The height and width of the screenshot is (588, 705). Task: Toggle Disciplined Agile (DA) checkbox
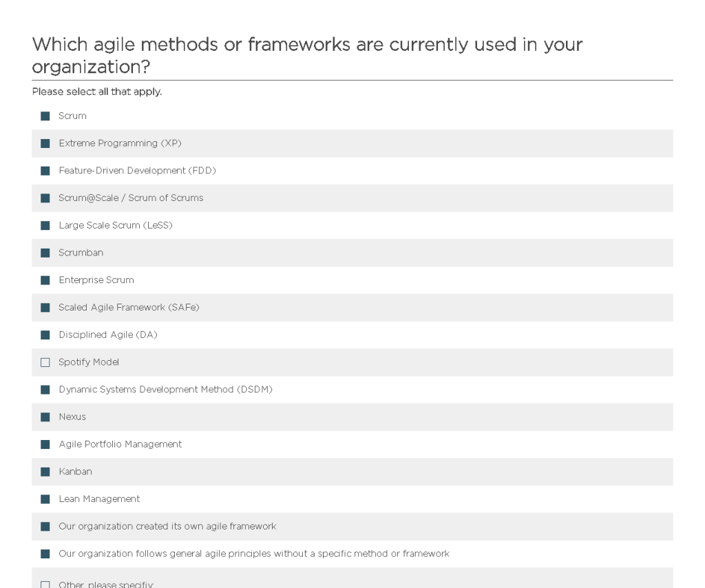point(45,335)
